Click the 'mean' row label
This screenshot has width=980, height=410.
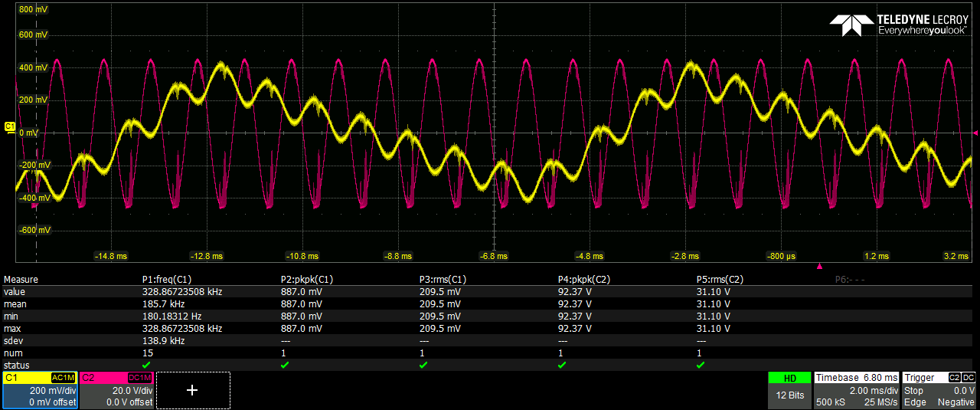pyautogui.click(x=15, y=304)
